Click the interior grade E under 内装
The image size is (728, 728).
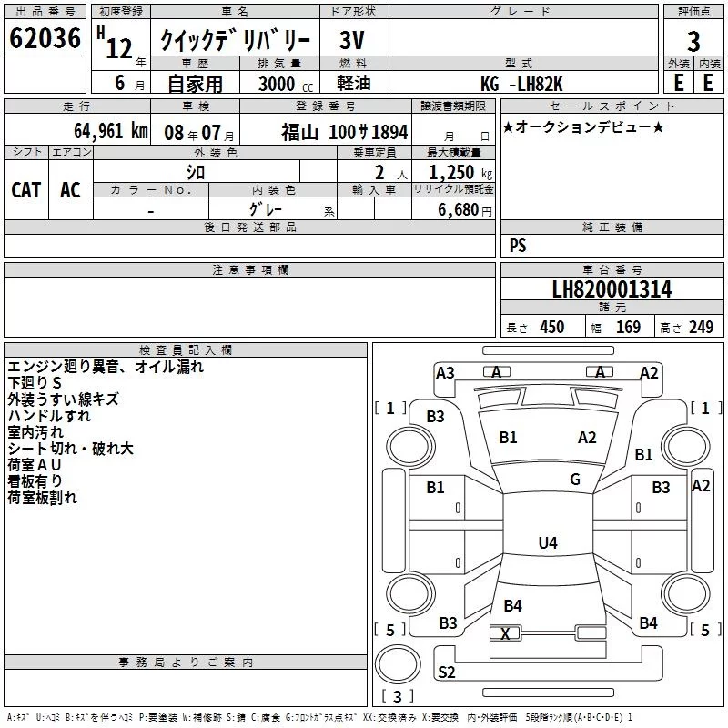click(708, 83)
